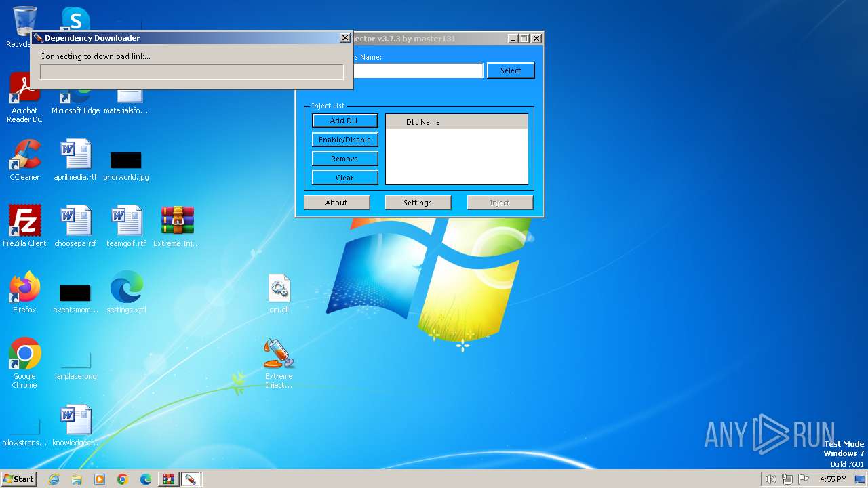Click the Process Name input field

[418, 70]
